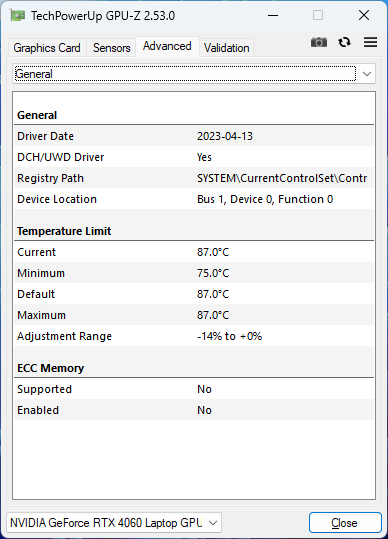
Task: Select the -14% to +0% value
Action: point(230,336)
